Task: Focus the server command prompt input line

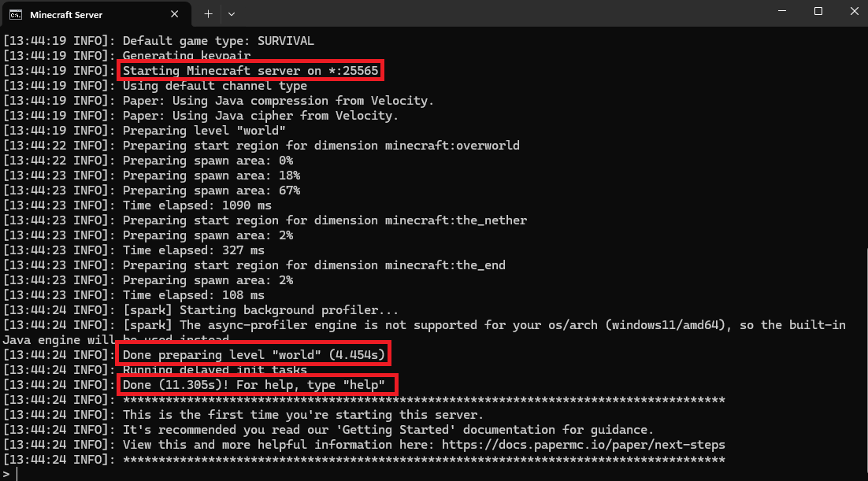Action: 236,474
